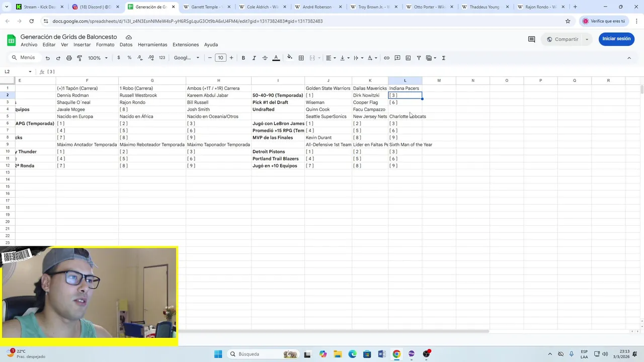Click the Insert comment icon

[397, 58]
